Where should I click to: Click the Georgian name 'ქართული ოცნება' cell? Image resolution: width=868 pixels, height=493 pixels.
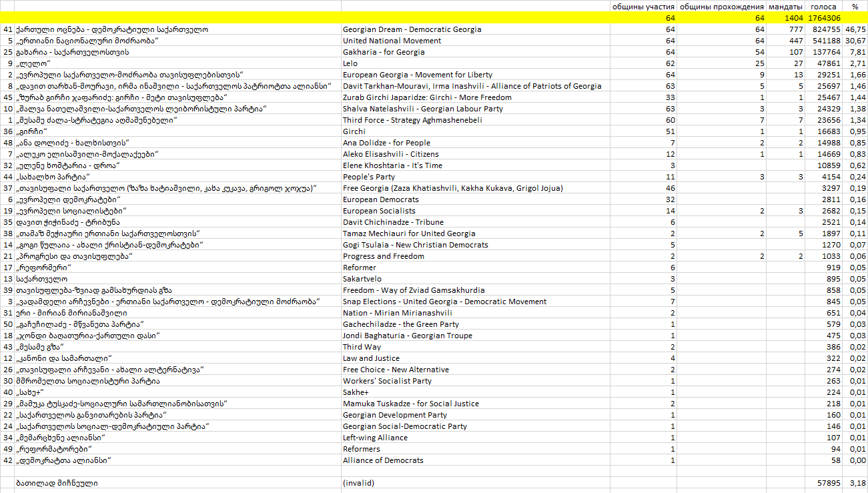[x=177, y=29]
